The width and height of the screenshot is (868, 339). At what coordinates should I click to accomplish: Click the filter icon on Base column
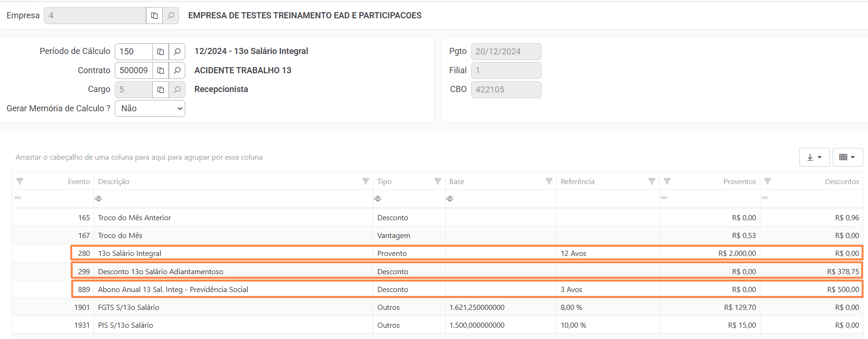coord(548,181)
